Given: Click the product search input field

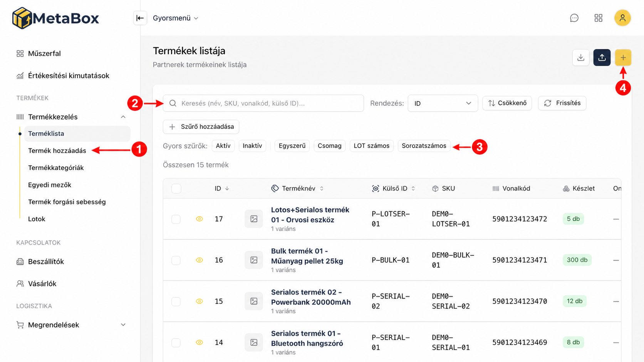Looking at the screenshot, I should click(263, 103).
